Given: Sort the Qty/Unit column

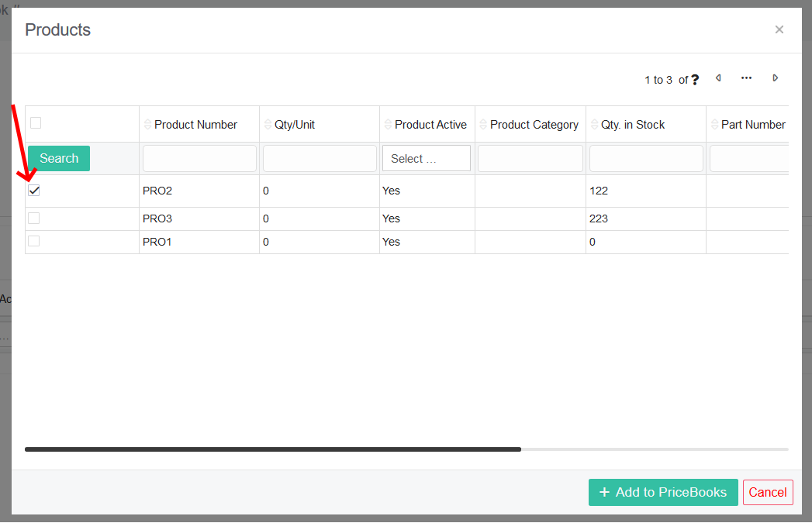Looking at the screenshot, I should click(268, 124).
